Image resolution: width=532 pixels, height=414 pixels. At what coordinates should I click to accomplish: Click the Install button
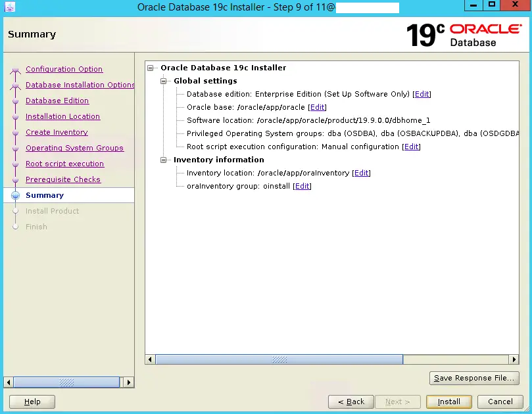click(x=449, y=402)
